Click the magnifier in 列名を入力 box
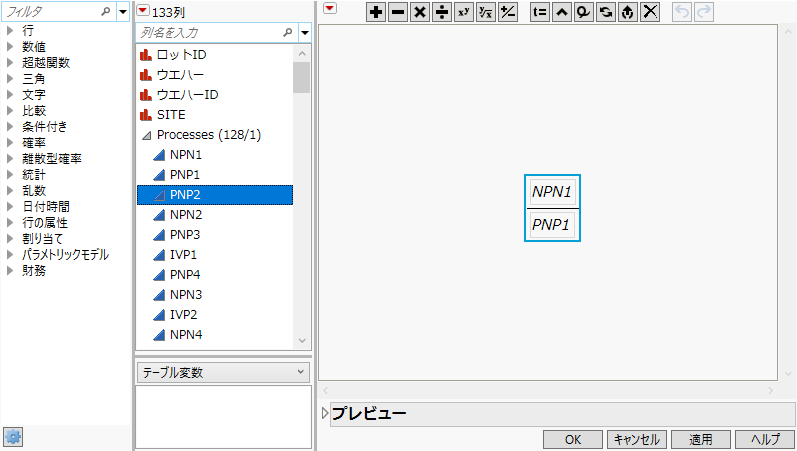The width and height of the screenshot is (797, 451). click(x=288, y=33)
